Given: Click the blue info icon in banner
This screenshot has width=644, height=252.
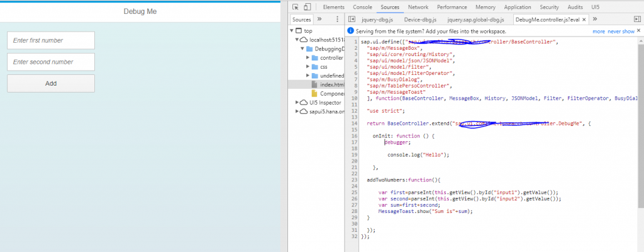Looking at the screenshot, I should [x=350, y=30].
